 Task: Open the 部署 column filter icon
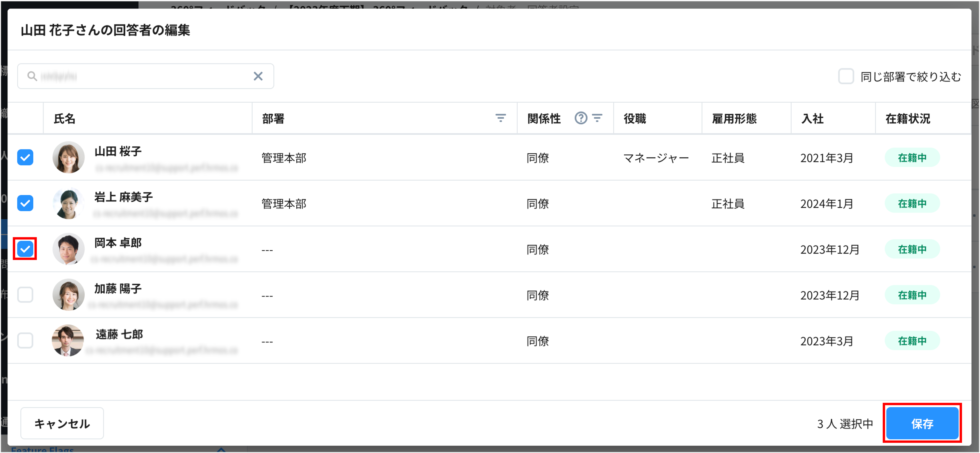tap(500, 118)
